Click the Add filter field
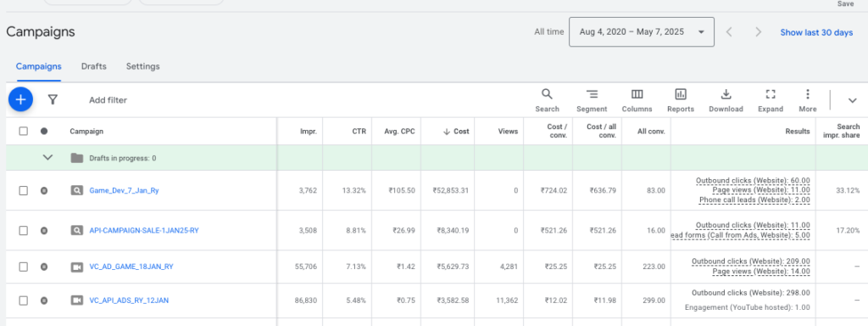868x326 pixels. pyautogui.click(x=108, y=100)
